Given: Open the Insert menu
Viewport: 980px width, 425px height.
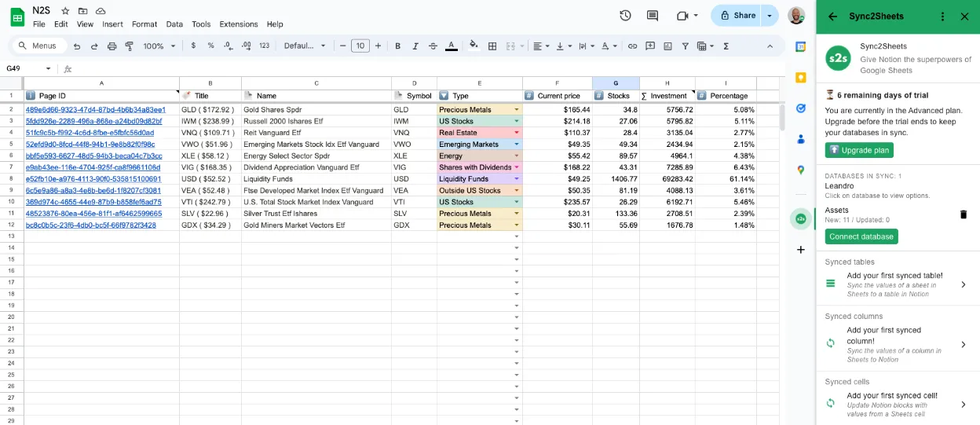Looking at the screenshot, I should [112, 24].
